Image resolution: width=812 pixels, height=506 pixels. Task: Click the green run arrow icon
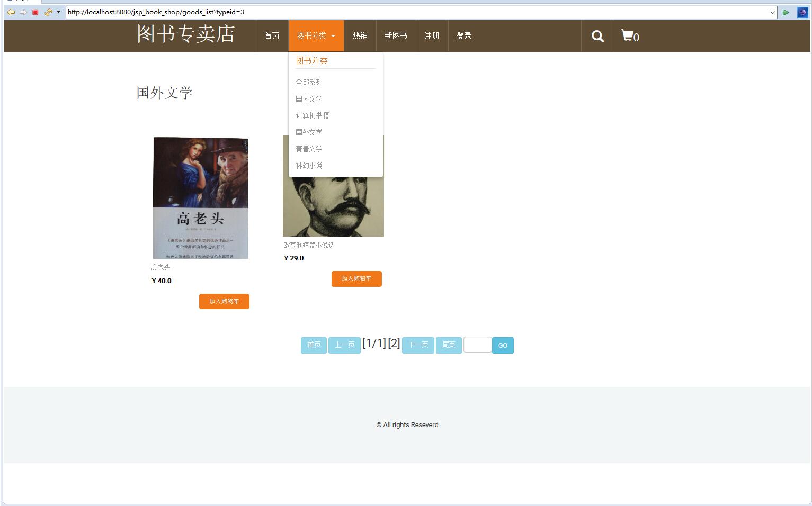click(x=786, y=12)
